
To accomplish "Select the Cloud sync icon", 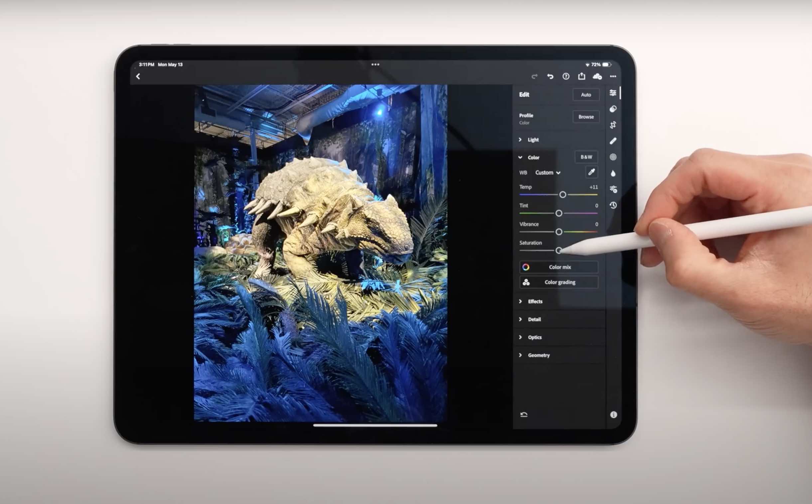I will [x=597, y=76].
